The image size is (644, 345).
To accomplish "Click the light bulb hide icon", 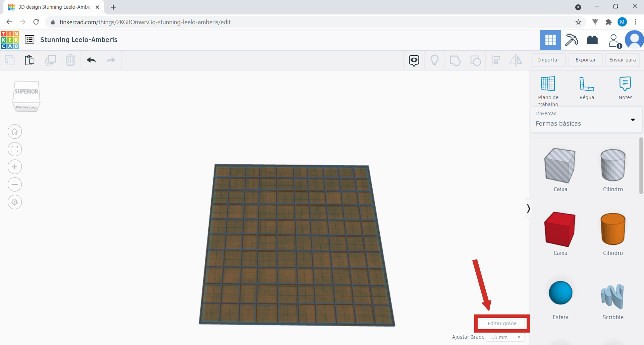I will point(434,60).
